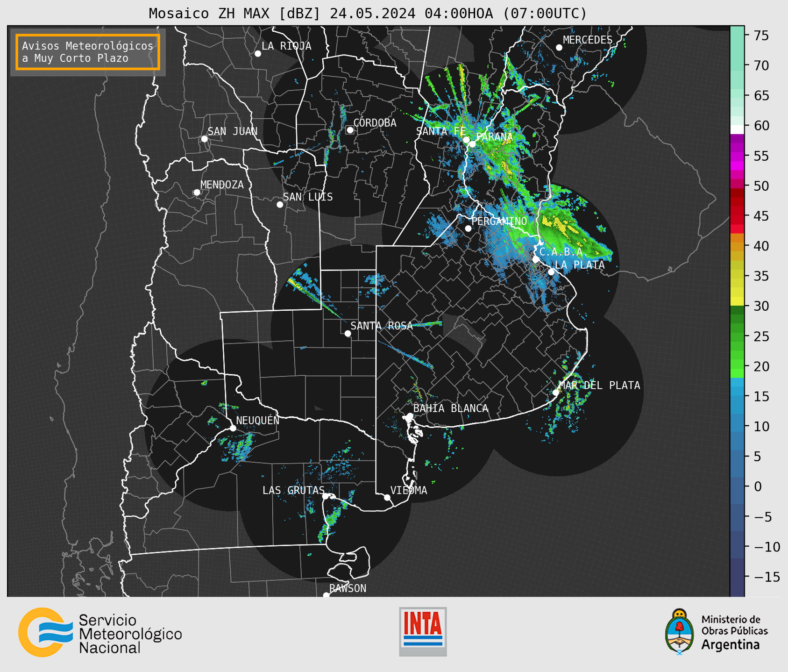
Task: Click the SANTA FE city marker dot
Action: click(466, 140)
